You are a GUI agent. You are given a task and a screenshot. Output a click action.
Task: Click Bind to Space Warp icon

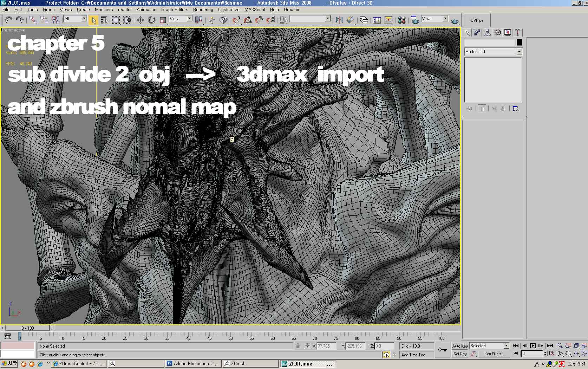tap(55, 20)
